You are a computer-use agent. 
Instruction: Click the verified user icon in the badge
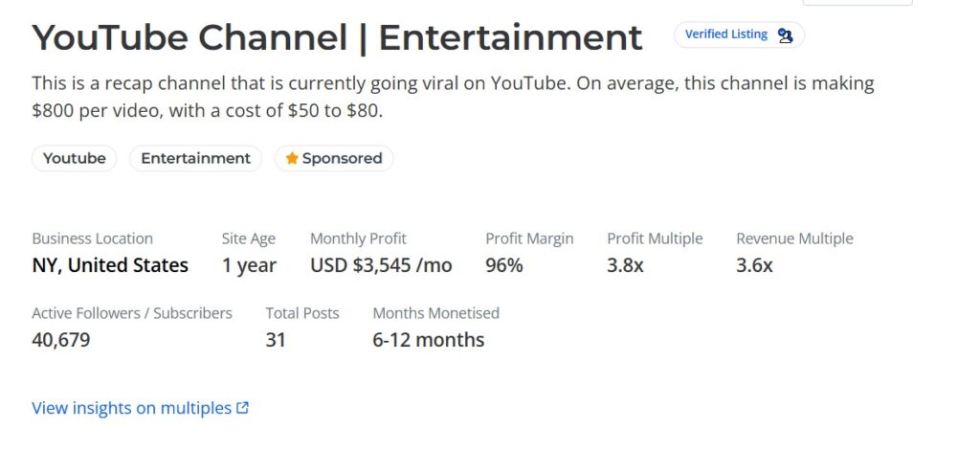tap(786, 35)
